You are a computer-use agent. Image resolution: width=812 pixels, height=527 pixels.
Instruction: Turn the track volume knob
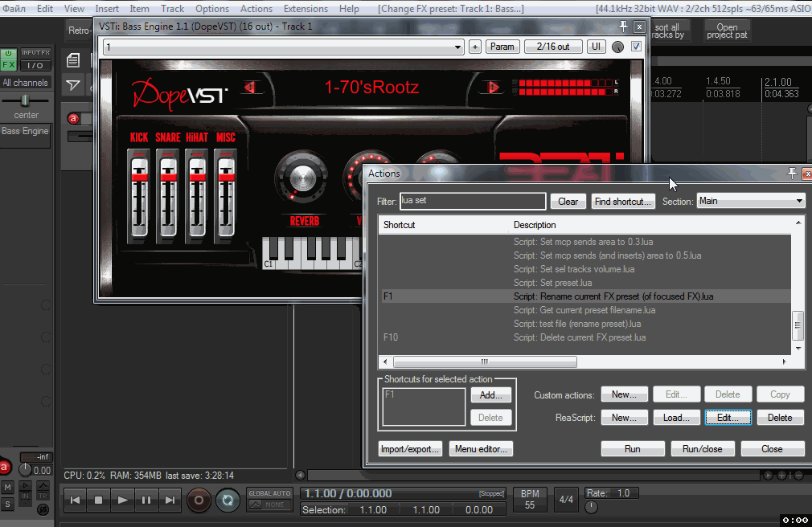pos(25,469)
